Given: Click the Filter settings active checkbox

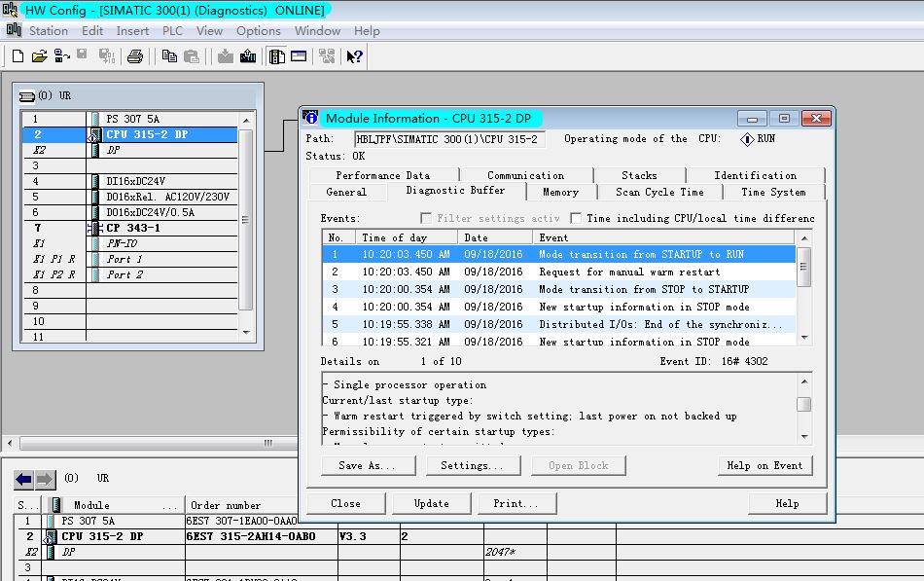Looking at the screenshot, I should [x=426, y=218].
